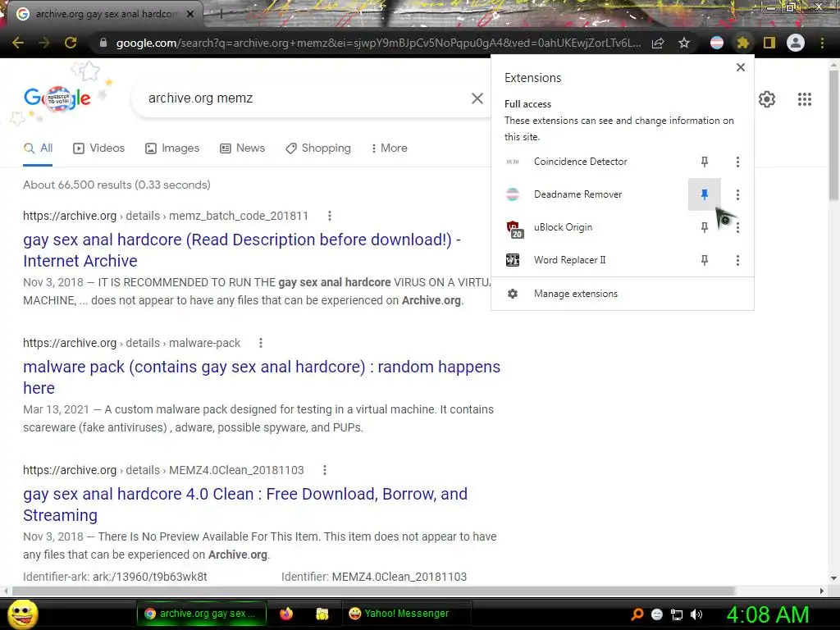Click the uBlock Origin shield icon
Screen dimensions: 840x630
click(x=514, y=229)
